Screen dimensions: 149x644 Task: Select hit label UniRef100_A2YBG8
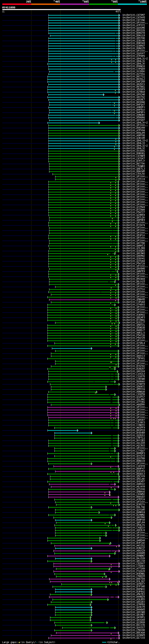click(133, 92)
